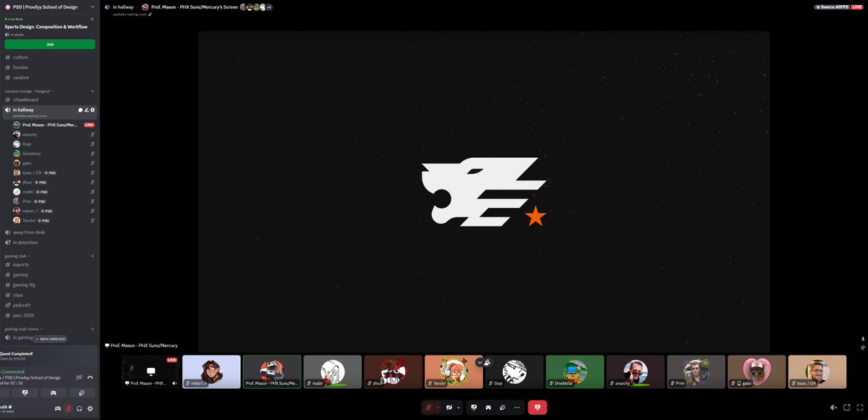The width and height of the screenshot is (868, 420).
Task: Open soundboard from the call controls
Action: click(x=502, y=408)
